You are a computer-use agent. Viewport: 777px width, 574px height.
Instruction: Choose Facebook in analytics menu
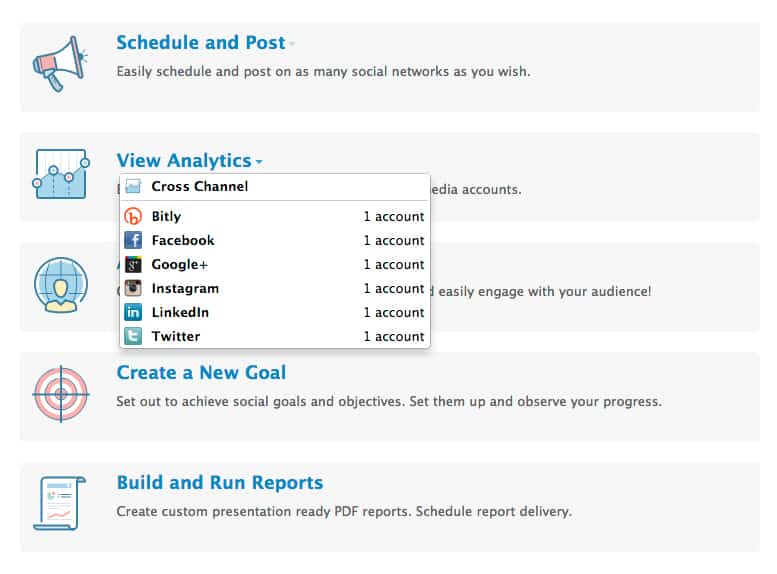click(275, 240)
